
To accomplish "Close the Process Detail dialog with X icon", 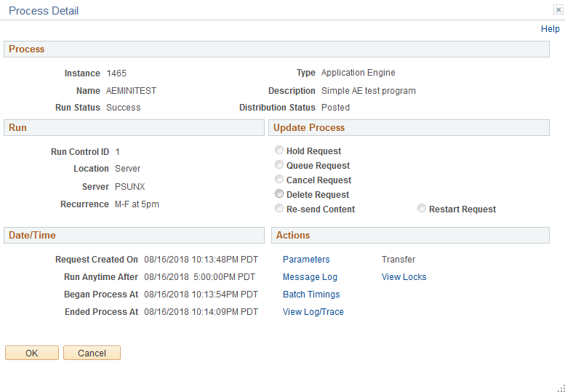I will tap(558, 10).
